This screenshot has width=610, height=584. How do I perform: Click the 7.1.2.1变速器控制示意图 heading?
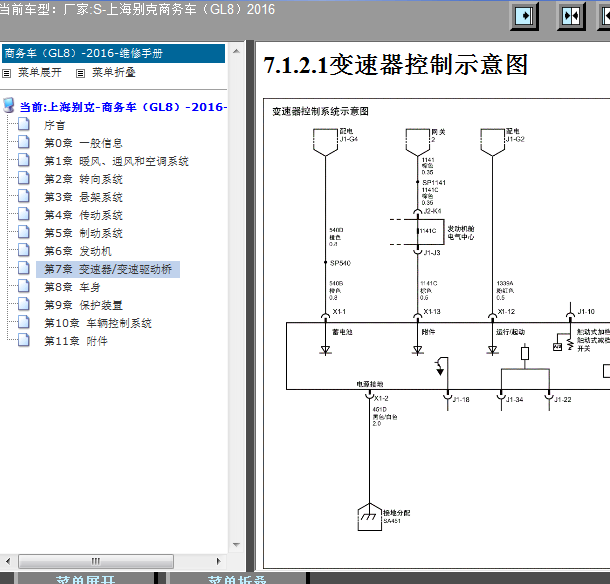tap(396, 65)
